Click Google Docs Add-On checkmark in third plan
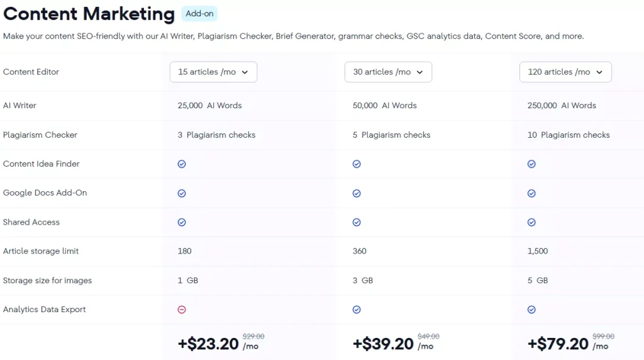 pos(531,193)
